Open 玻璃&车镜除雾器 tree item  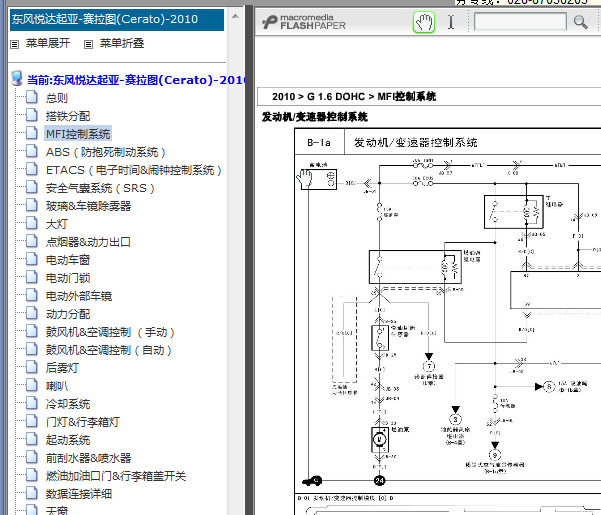pyautogui.click(x=88, y=206)
